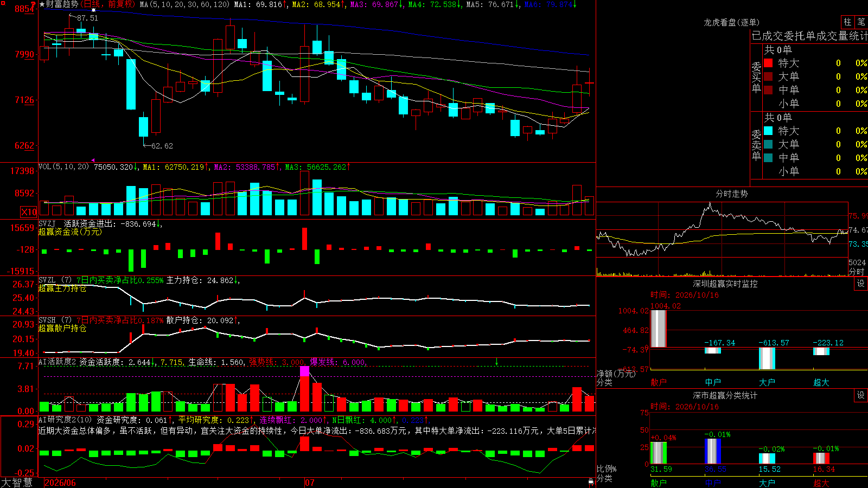Click the 深市超赢分类统计 title
The height and width of the screenshot is (488, 868).
725,395
